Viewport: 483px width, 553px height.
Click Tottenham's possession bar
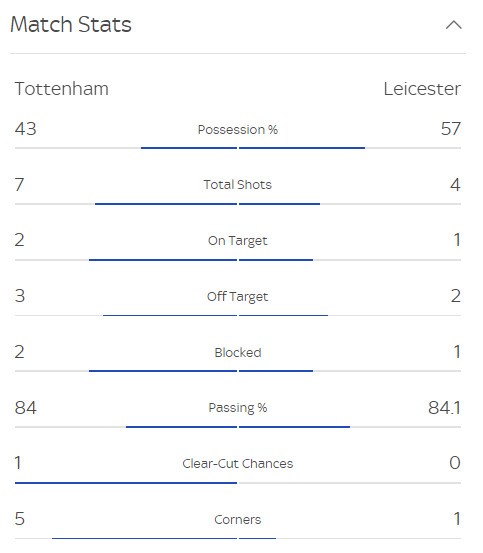[x=189, y=148]
